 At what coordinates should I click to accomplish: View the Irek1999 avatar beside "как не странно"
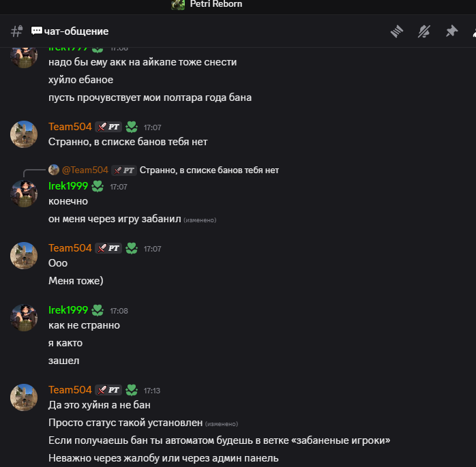pos(24,318)
